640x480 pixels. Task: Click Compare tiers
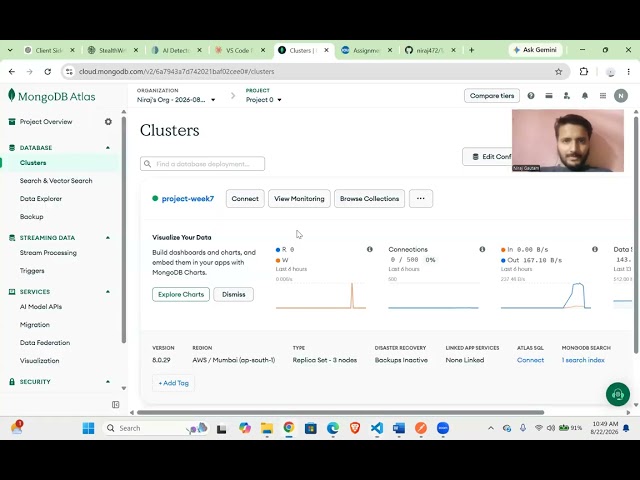tap(492, 96)
